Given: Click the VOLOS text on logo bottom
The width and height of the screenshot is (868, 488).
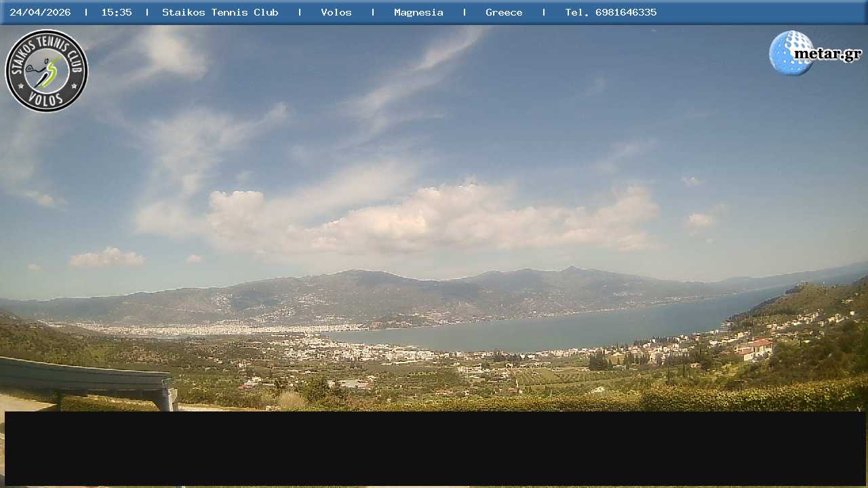Looking at the screenshot, I should click(x=46, y=100).
